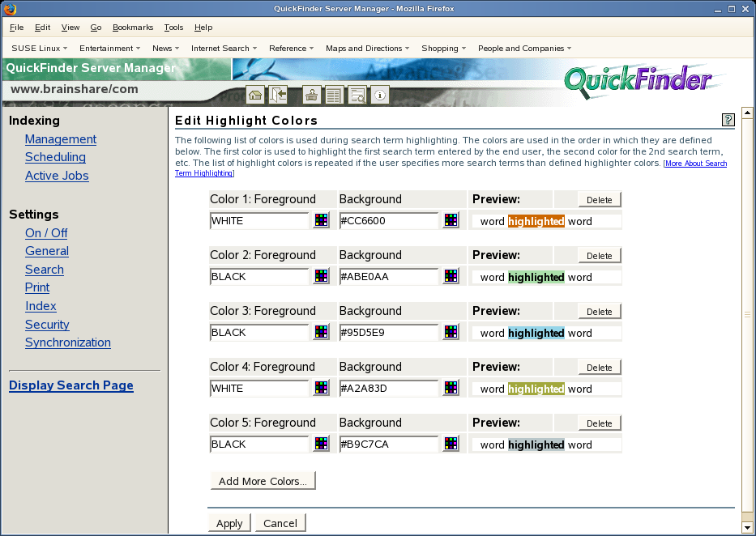Click the Add More Colors button
The height and width of the screenshot is (536, 756).
tap(263, 481)
